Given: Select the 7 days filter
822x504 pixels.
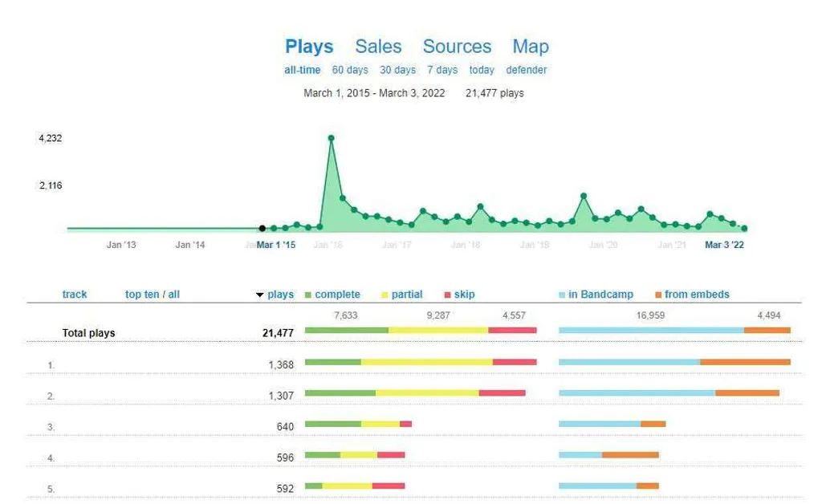Looking at the screenshot, I should tap(442, 70).
